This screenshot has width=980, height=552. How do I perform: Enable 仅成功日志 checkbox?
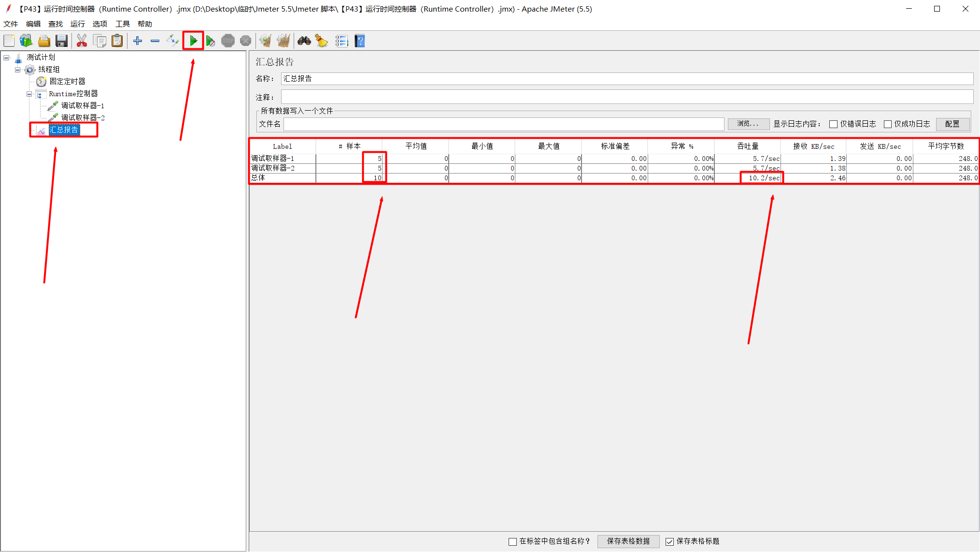(887, 124)
